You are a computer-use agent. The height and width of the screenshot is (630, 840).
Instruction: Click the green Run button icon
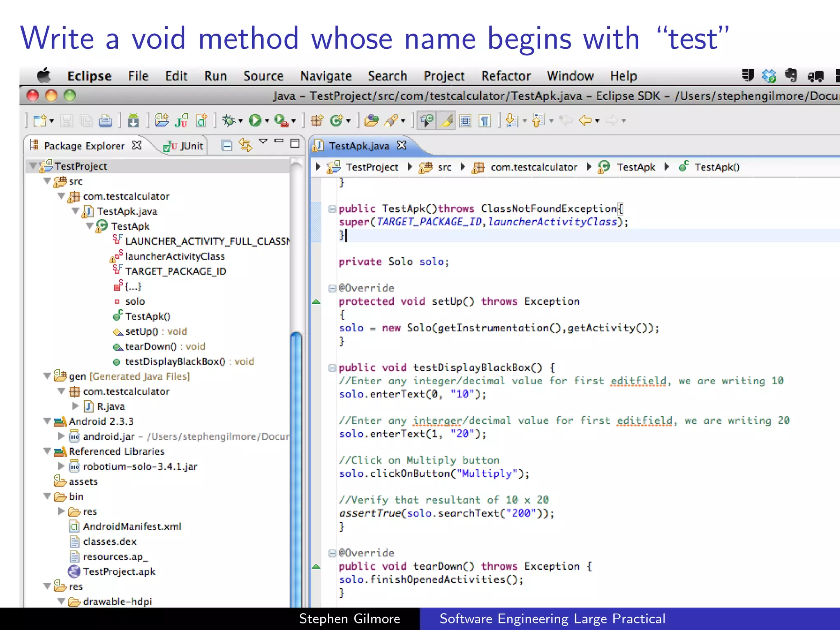click(x=255, y=121)
